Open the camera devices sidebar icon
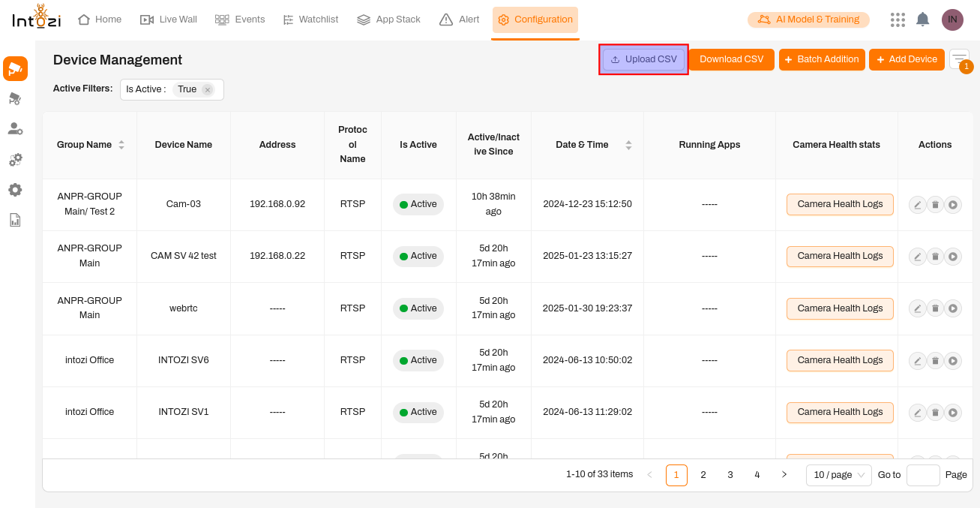This screenshot has width=980, height=508. click(15, 69)
